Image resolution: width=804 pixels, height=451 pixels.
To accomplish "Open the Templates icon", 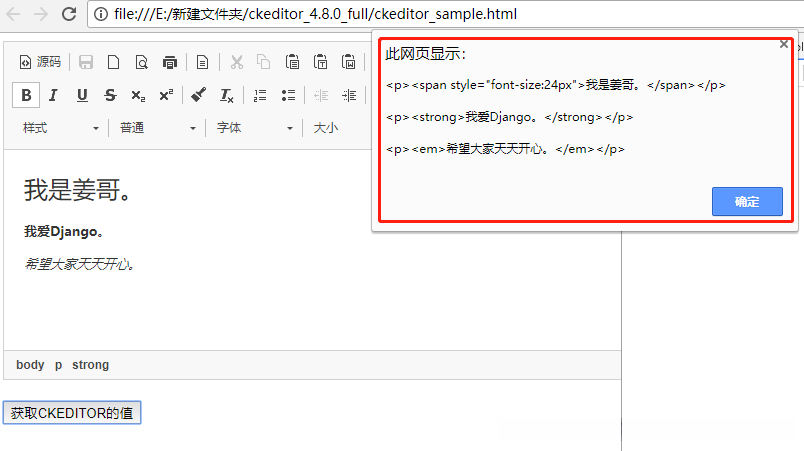I will [x=203, y=62].
